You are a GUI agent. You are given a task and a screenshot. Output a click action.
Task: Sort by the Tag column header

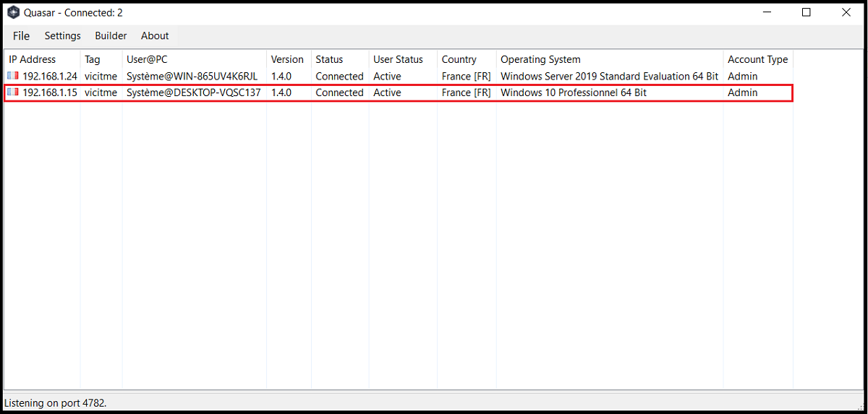point(93,59)
